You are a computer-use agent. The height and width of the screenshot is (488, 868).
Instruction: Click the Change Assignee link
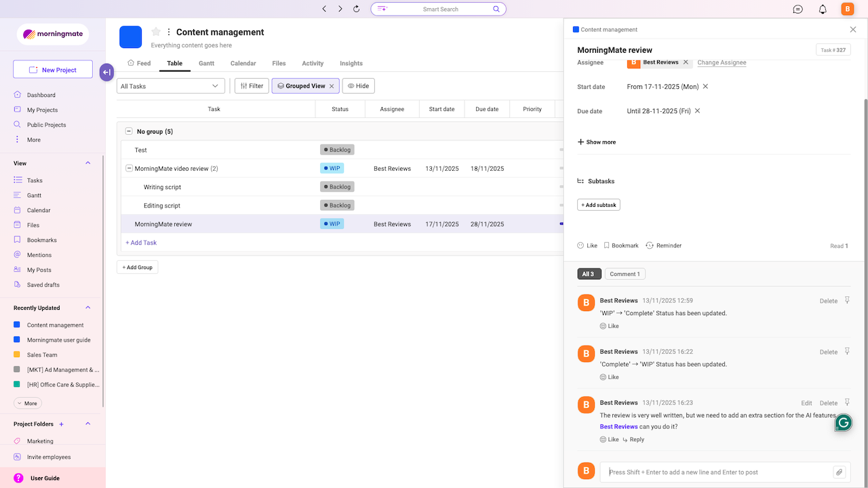[722, 62]
